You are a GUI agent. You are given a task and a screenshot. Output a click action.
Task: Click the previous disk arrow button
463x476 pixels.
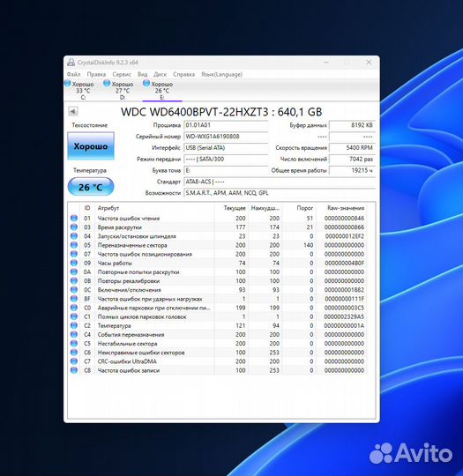tap(73, 111)
